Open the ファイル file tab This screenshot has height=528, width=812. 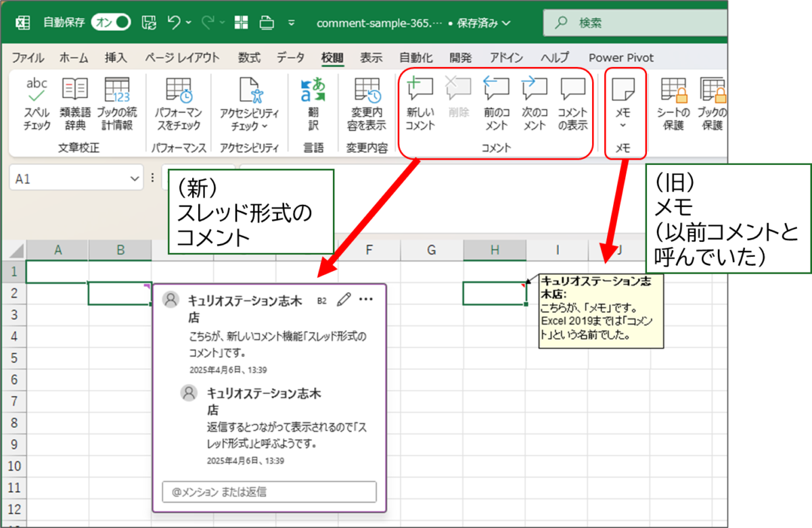[x=28, y=57]
